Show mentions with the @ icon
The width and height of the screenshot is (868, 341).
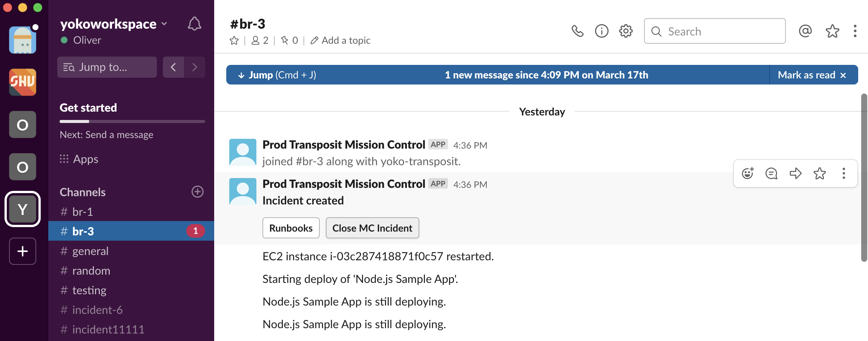point(805,31)
